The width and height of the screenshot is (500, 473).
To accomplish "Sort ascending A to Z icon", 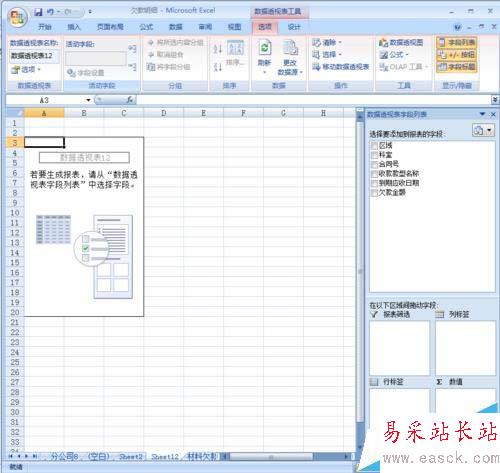I will click(218, 49).
